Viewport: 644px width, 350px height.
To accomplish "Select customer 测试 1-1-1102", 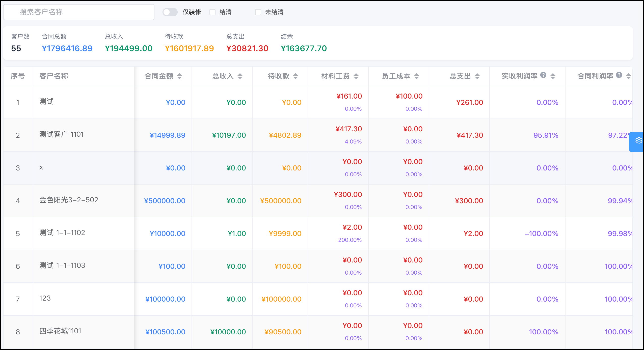I will coord(62,233).
